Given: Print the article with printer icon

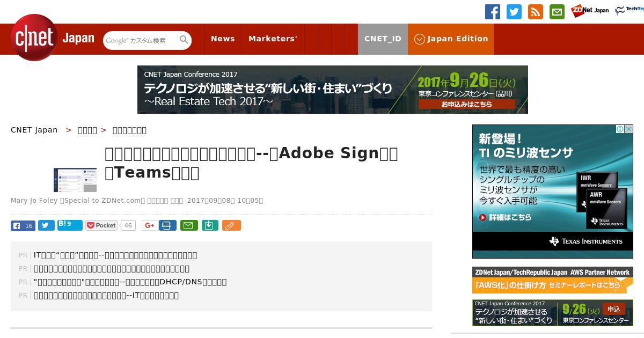Looking at the screenshot, I should pyautogui.click(x=167, y=225).
